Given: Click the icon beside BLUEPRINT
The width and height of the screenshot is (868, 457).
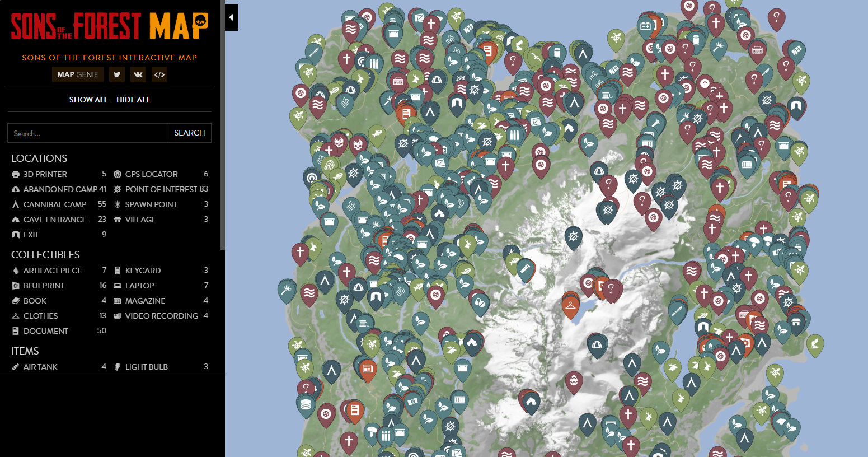Looking at the screenshot, I should pyautogui.click(x=16, y=286).
